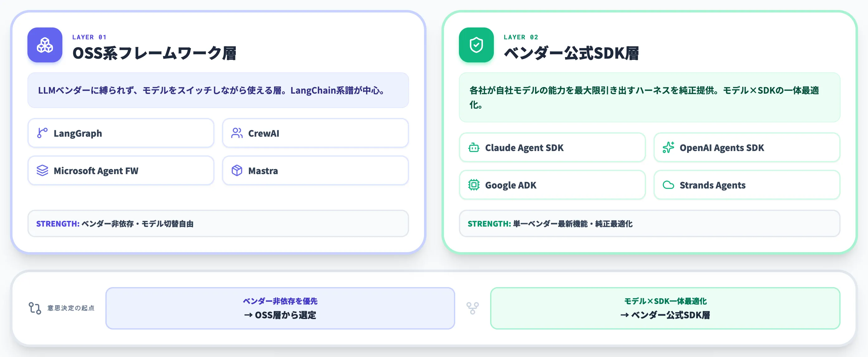The height and width of the screenshot is (357, 868).
Task: Click the ベンダー非依存を優先 decision box
Action: point(280,308)
